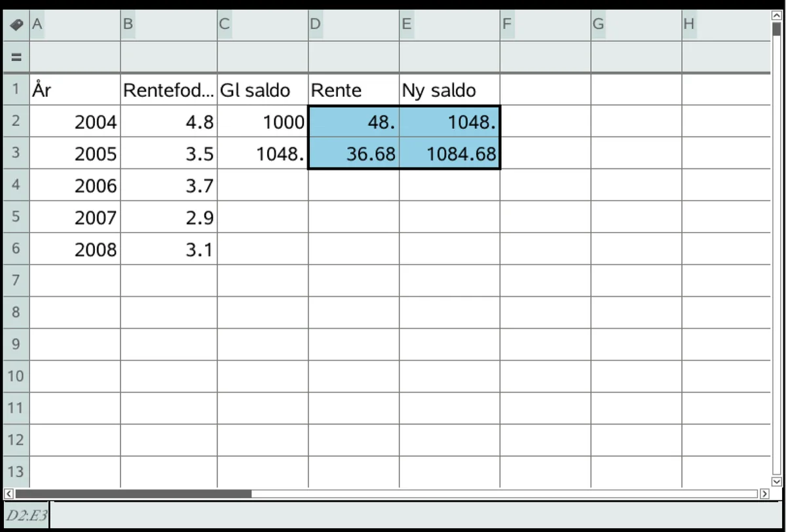Image resolution: width=786 pixels, height=532 pixels.
Task: Click the scroll down arrow at bottom right
Action: (777, 481)
